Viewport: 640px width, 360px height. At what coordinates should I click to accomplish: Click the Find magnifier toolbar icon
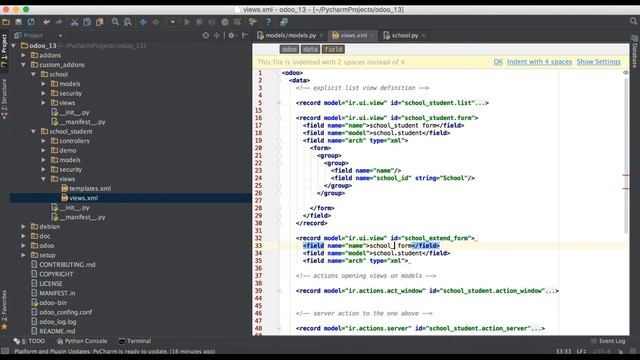[x=115, y=22]
